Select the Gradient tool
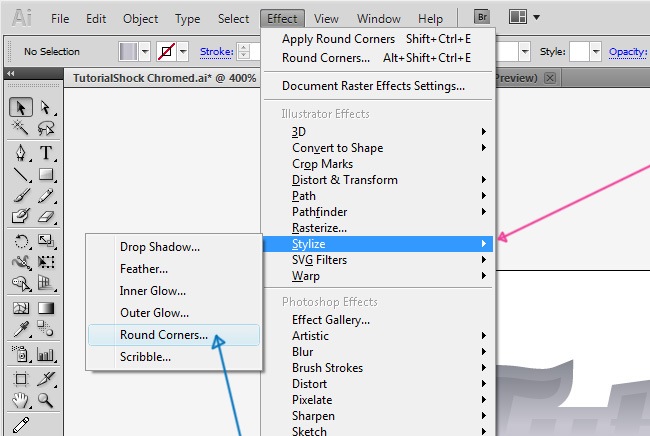Image resolution: width=650 pixels, height=436 pixels. pos(46,308)
